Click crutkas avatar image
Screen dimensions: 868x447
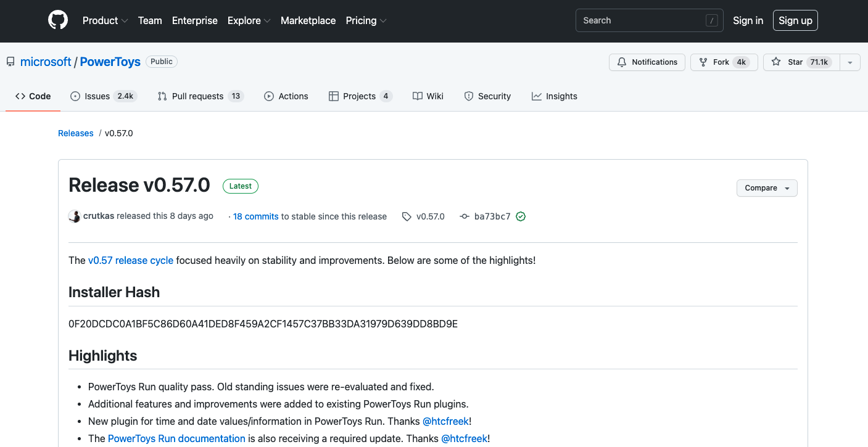(x=75, y=216)
